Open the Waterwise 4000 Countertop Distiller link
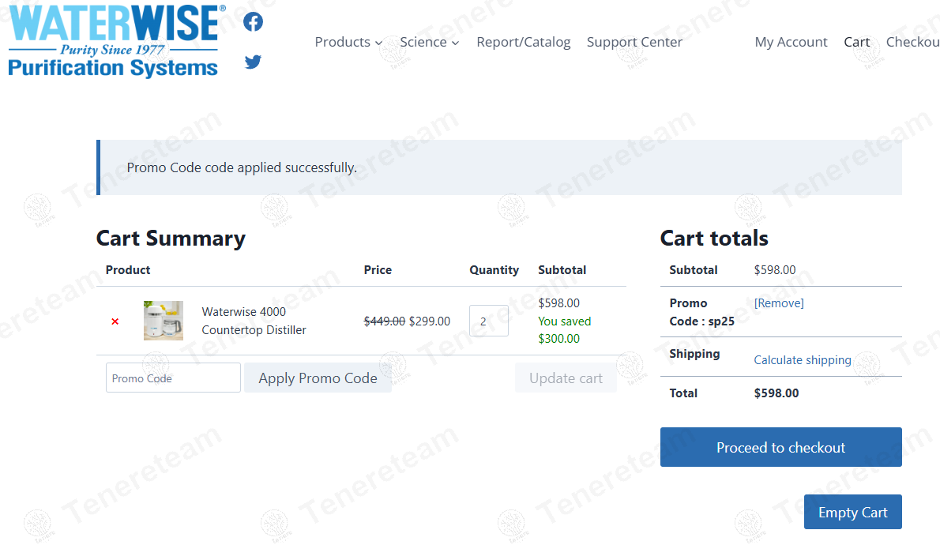The height and width of the screenshot is (560, 940). (x=254, y=321)
